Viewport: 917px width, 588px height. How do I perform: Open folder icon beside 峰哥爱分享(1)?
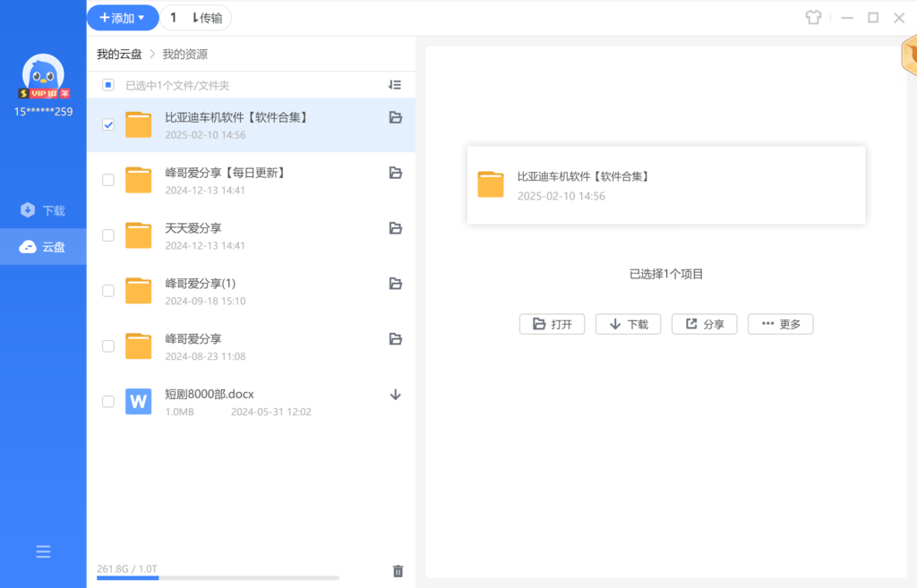click(x=395, y=284)
